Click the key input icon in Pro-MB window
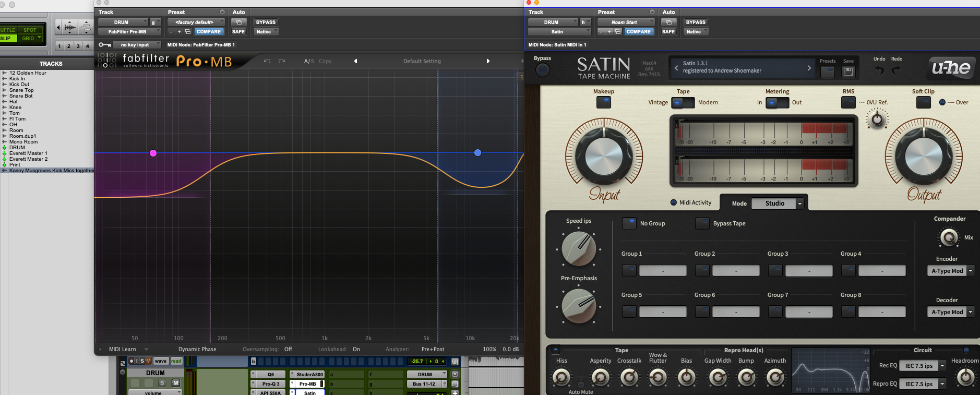The image size is (980, 395). 105,45
